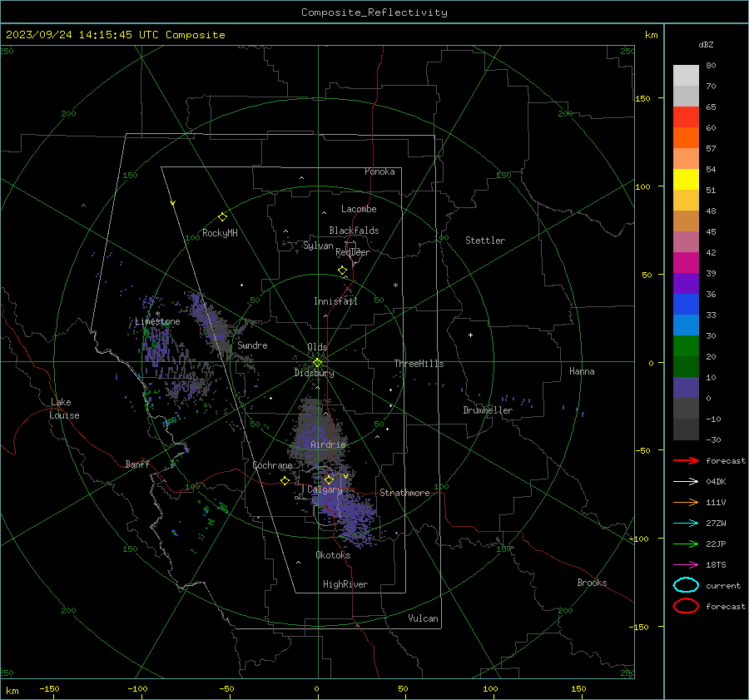Click the yellow diamond marker near Cochrane
Viewport: 749px width, 700px height.
(285, 480)
